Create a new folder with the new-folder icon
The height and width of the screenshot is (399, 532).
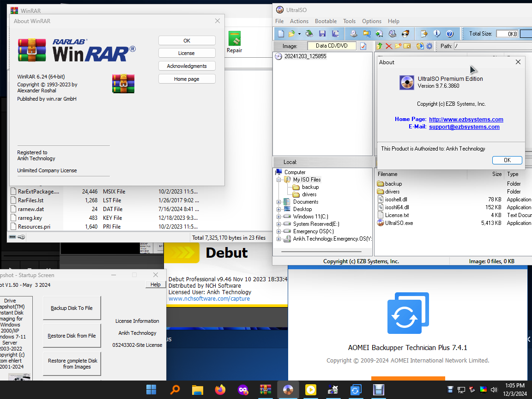(397, 46)
